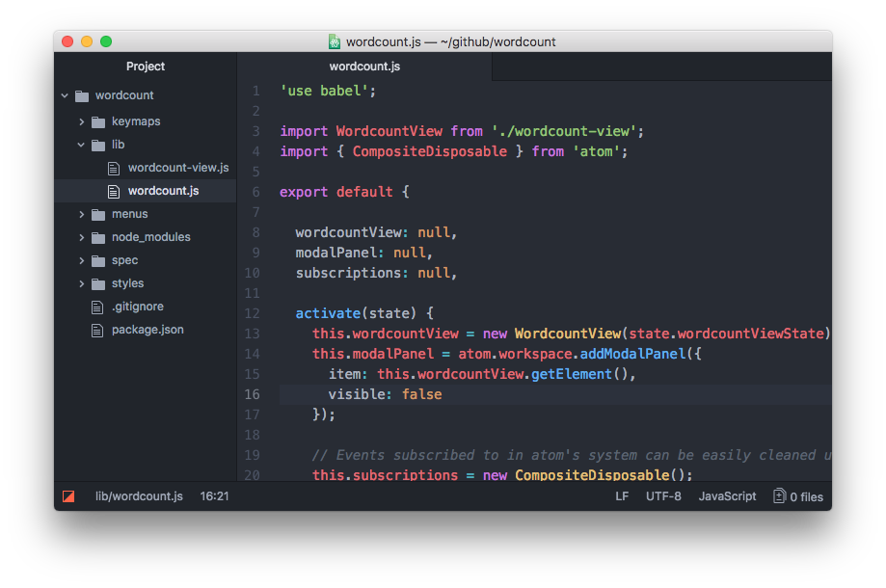
Task: Select the wordcount.js editor tab
Action: point(364,67)
